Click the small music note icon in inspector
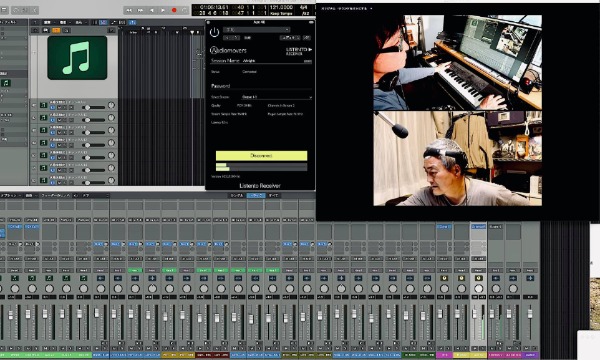The image size is (600, 360). pos(5,83)
